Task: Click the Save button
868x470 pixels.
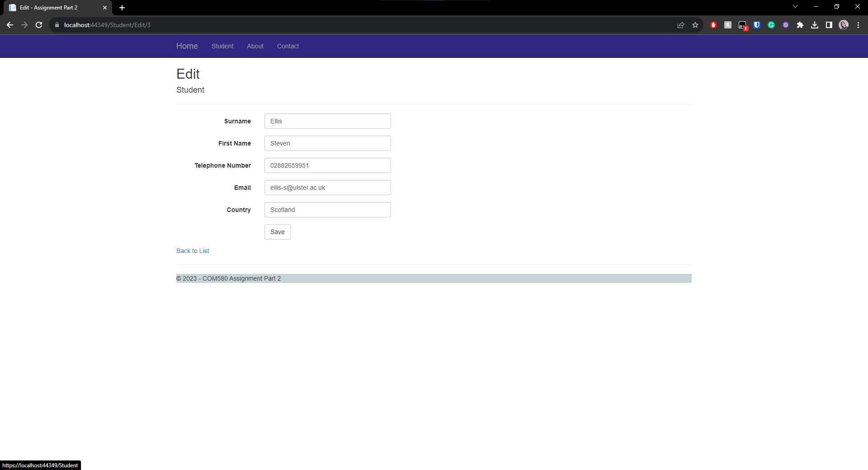Action: pos(277,232)
